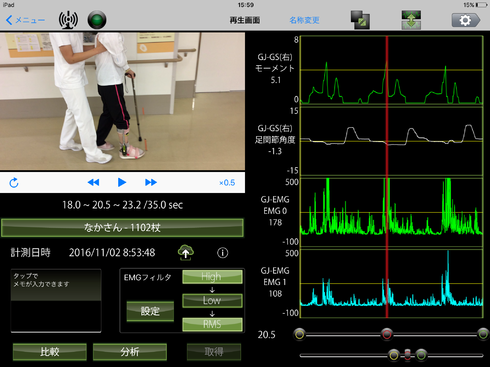The image size is (490, 367).
Task: Tap the green graph expand arrows icon
Action: coord(411,20)
